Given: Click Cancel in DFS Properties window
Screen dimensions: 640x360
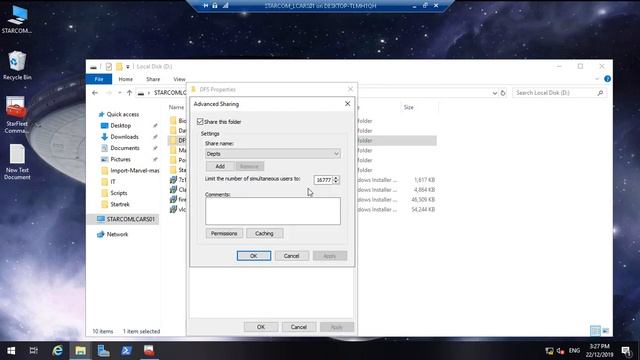Looking at the screenshot, I should pyautogui.click(x=298, y=327).
